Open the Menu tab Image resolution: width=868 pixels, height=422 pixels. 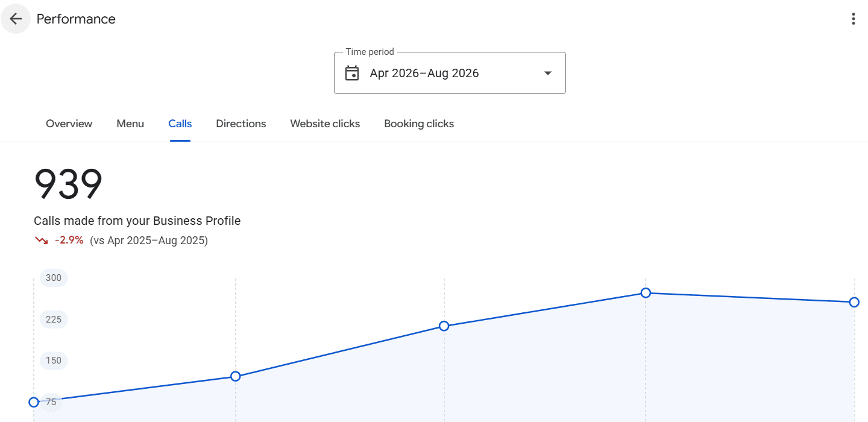(x=130, y=124)
